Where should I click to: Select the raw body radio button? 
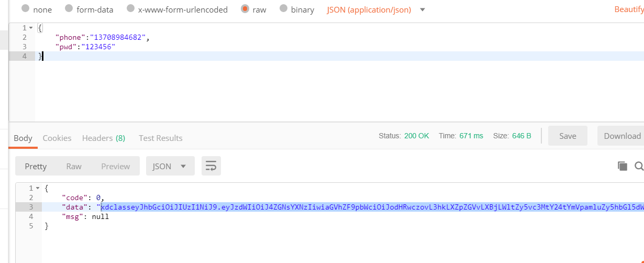245,9
